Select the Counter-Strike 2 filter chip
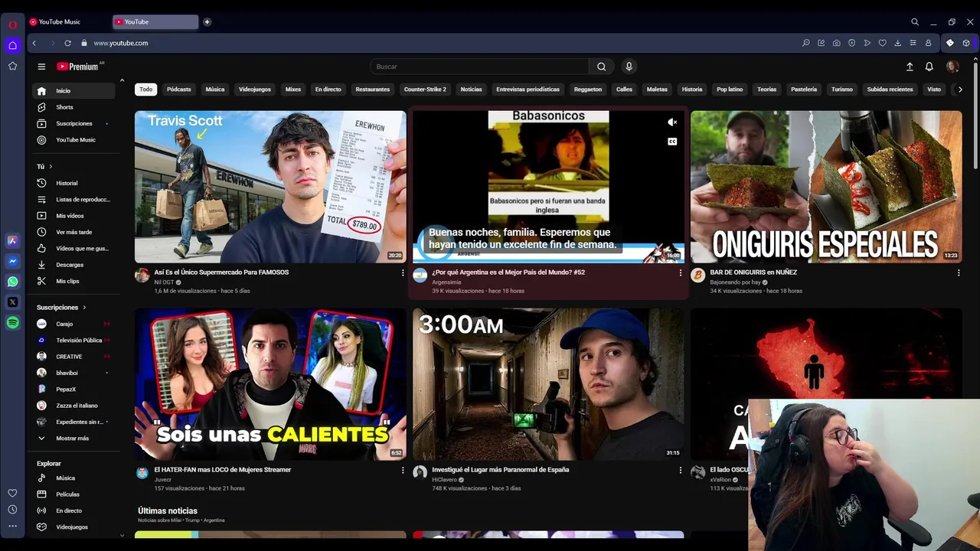 pyautogui.click(x=425, y=90)
